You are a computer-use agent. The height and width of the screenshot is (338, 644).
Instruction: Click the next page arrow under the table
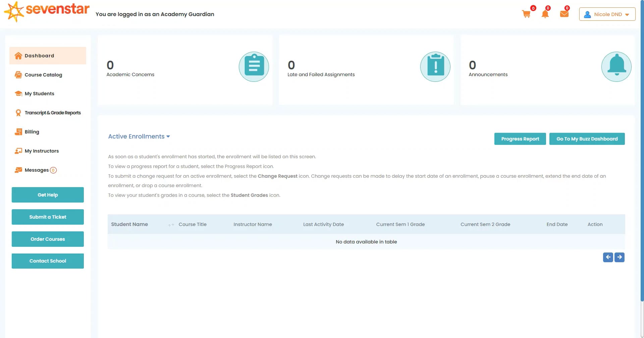[619, 257]
